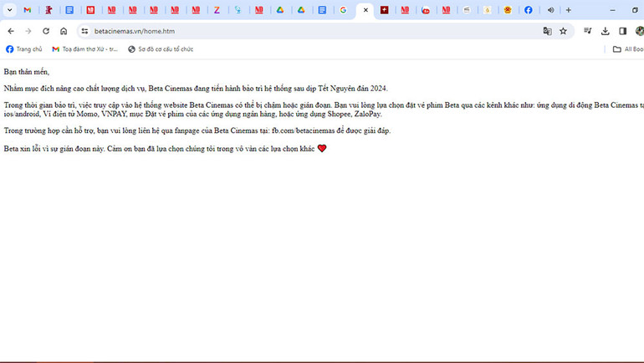The height and width of the screenshot is (363, 644).
Task: Close the active Beta Cinemas tab
Action: 365,10
